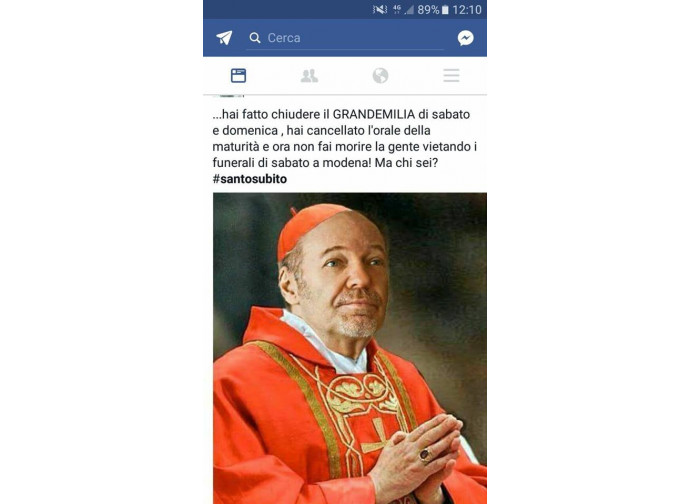Image resolution: width=690 pixels, height=504 pixels.
Task: Tap the paper plane icon in header
Action: pyautogui.click(x=224, y=38)
